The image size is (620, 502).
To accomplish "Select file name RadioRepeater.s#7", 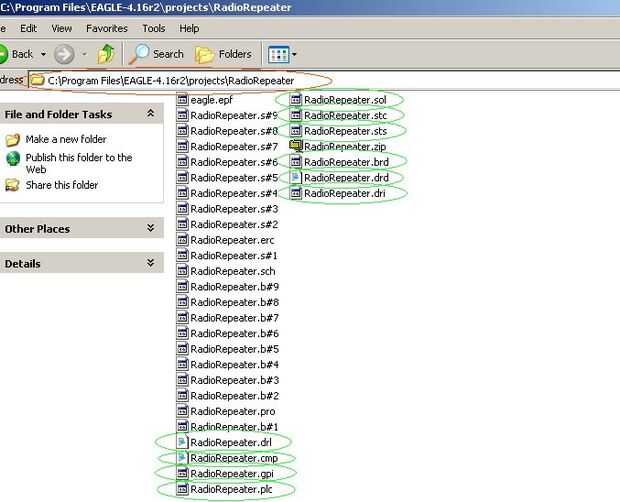I will (234, 147).
